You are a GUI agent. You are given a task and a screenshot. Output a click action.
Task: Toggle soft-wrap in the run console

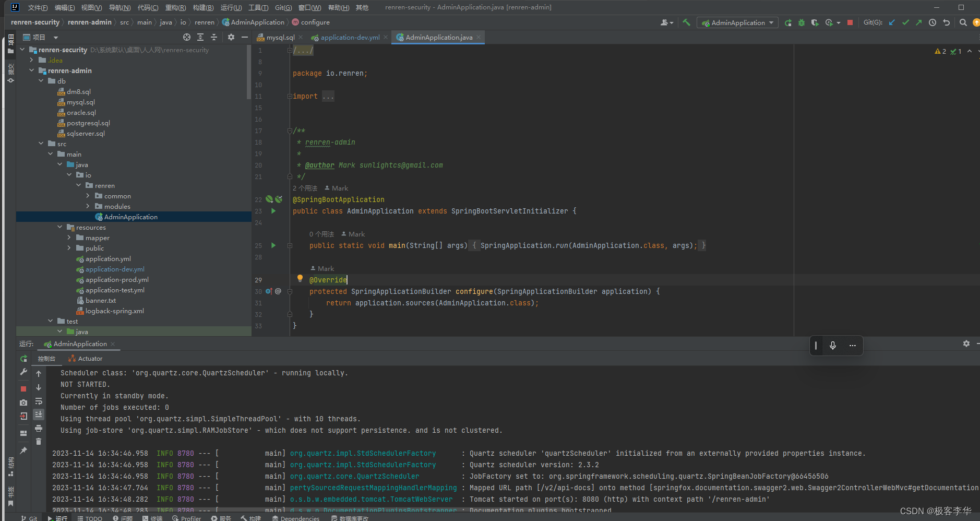point(39,401)
